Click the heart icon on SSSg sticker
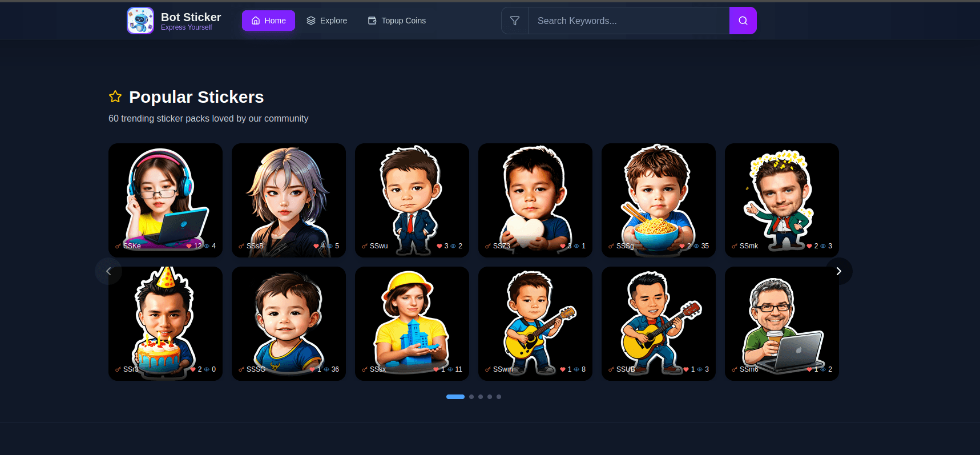 click(x=682, y=246)
